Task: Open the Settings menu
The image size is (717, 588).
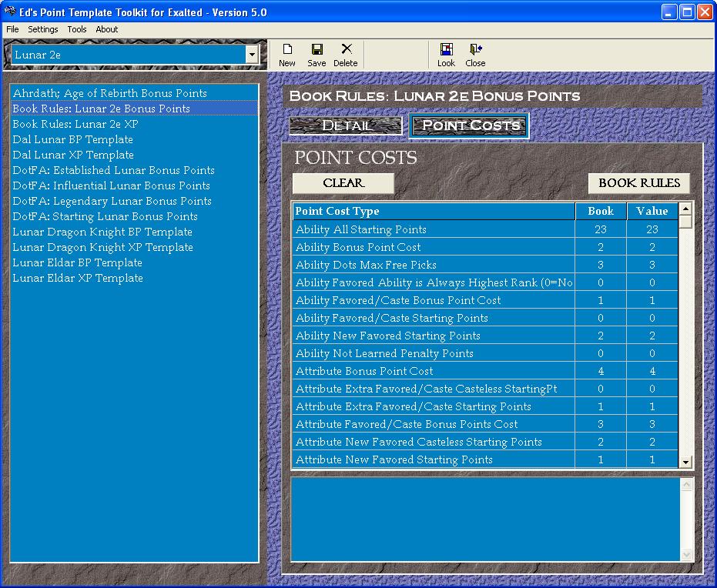Action: (43, 29)
